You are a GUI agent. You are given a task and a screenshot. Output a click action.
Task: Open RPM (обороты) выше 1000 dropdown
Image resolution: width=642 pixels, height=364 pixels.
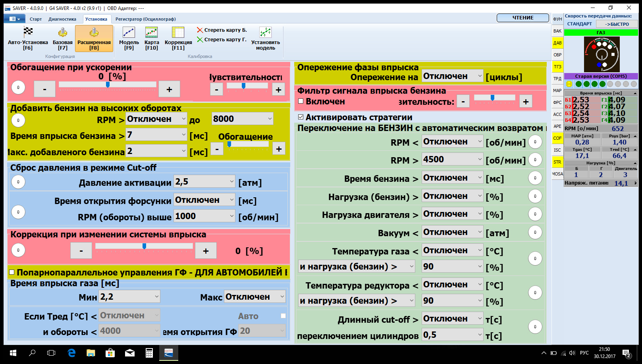coord(205,216)
